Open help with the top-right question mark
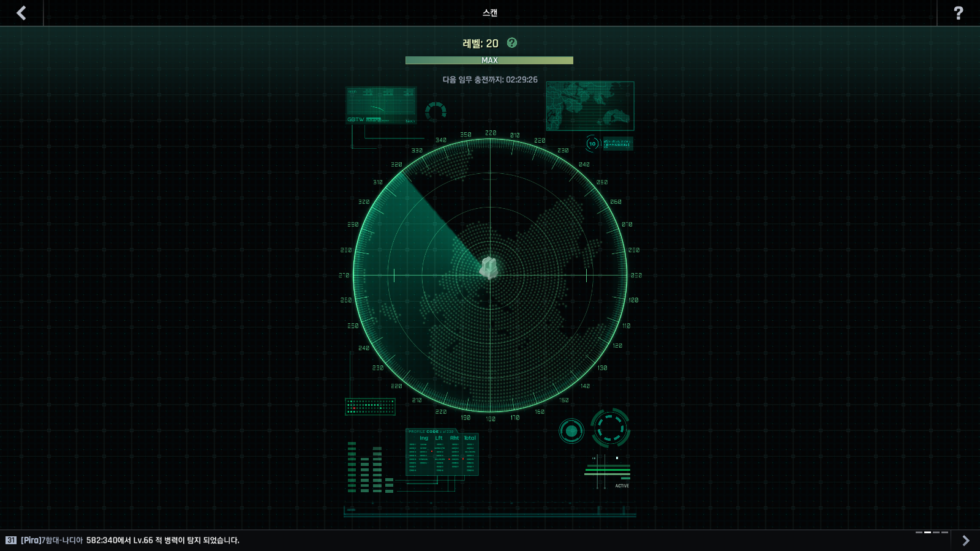Viewport: 980px width, 551px height. click(959, 13)
